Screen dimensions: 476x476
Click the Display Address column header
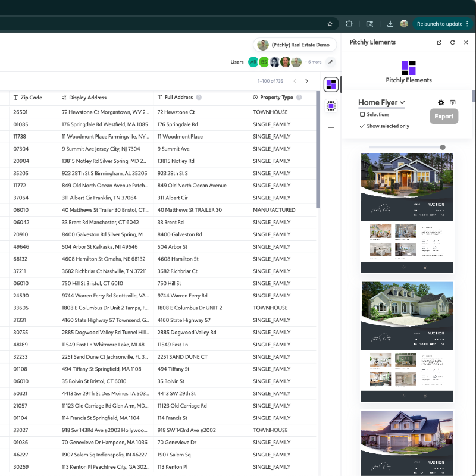pos(87,98)
